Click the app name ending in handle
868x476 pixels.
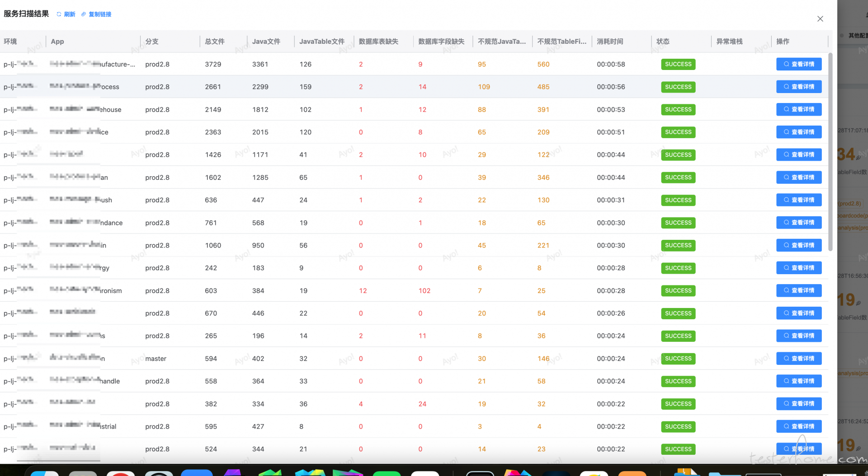[85, 381]
